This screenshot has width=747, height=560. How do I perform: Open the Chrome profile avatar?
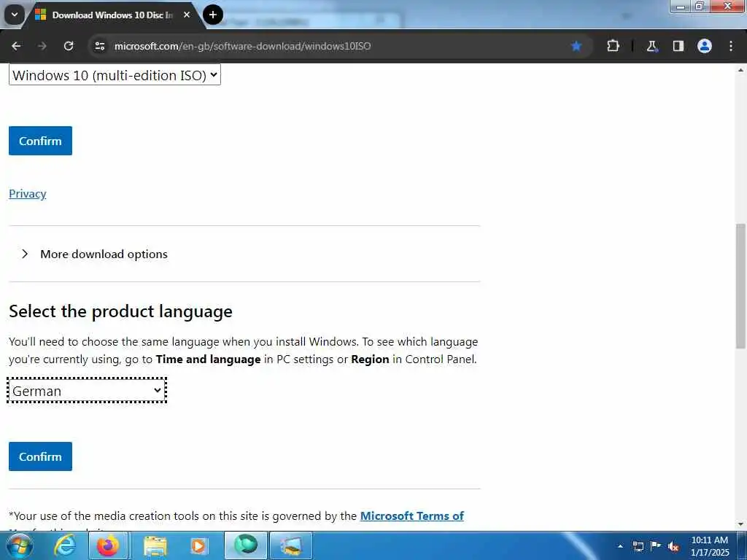coord(705,46)
